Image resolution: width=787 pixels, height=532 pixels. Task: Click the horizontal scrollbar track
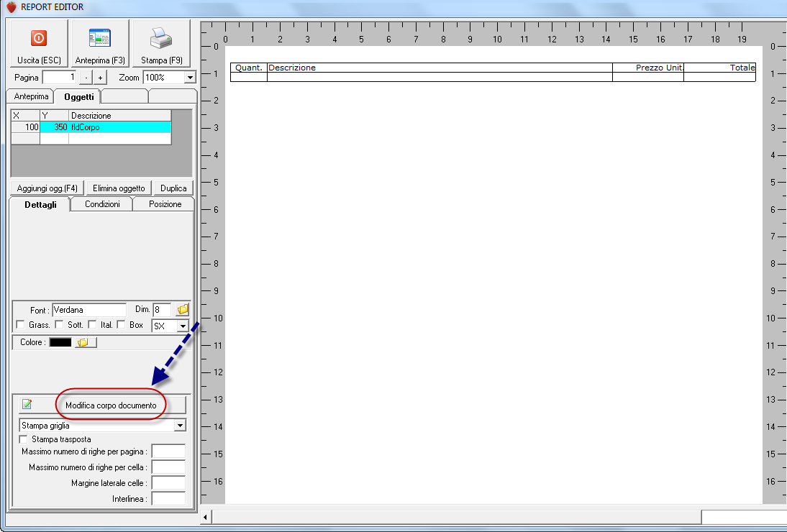tap(744, 517)
